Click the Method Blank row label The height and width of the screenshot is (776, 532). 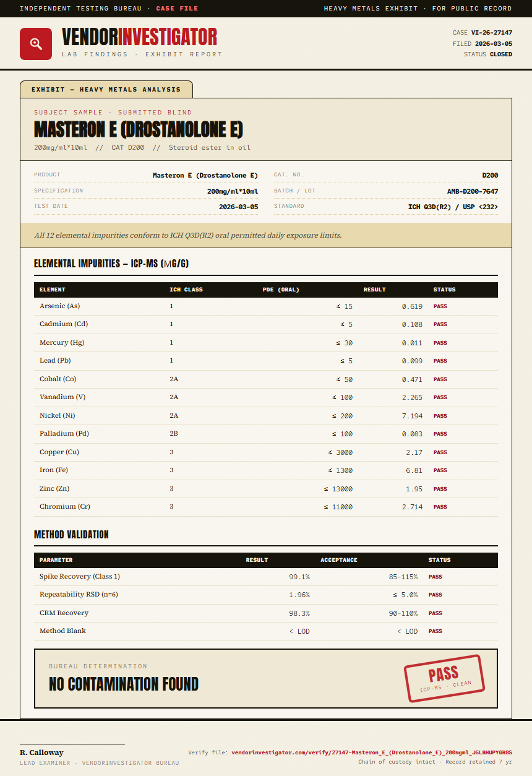point(62,631)
